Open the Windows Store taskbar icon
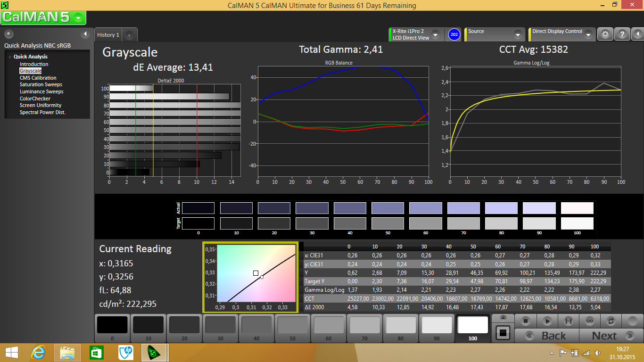644x362 pixels. (96, 353)
